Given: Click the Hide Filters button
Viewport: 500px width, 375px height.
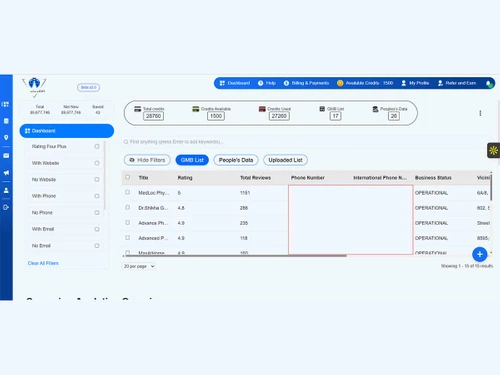Looking at the screenshot, I should click(147, 160).
